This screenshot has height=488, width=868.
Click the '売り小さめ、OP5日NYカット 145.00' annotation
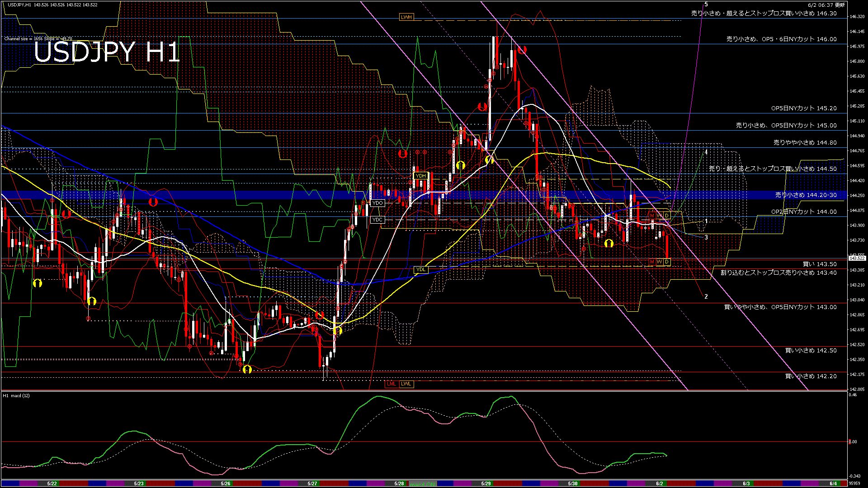point(786,126)
